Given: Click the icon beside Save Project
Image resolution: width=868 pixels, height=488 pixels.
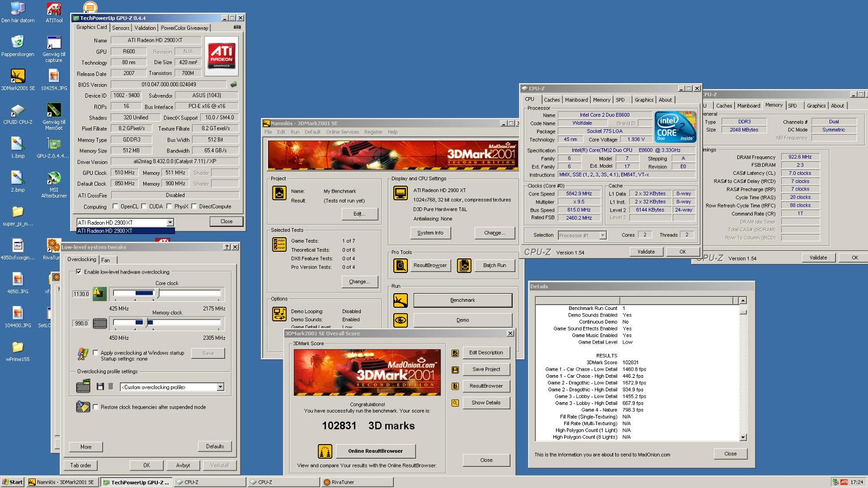Looking at the screenshot, I should (x=455, y=370).
